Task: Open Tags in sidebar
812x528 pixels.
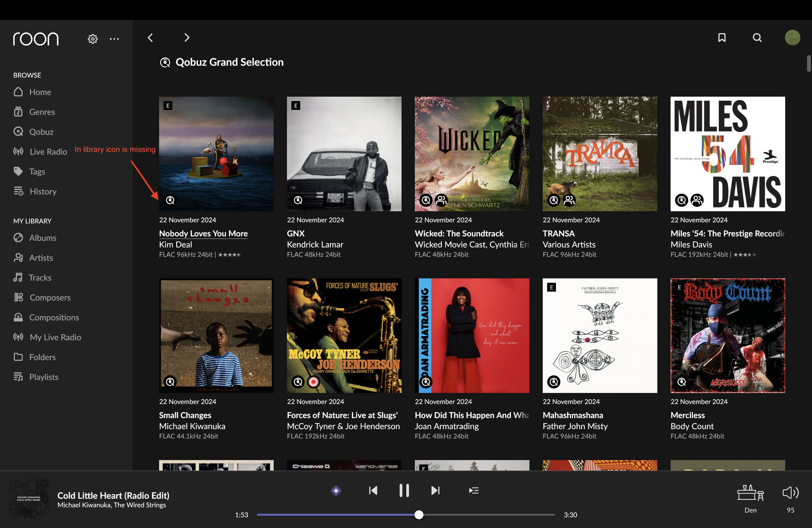Action: click(29, 171)
